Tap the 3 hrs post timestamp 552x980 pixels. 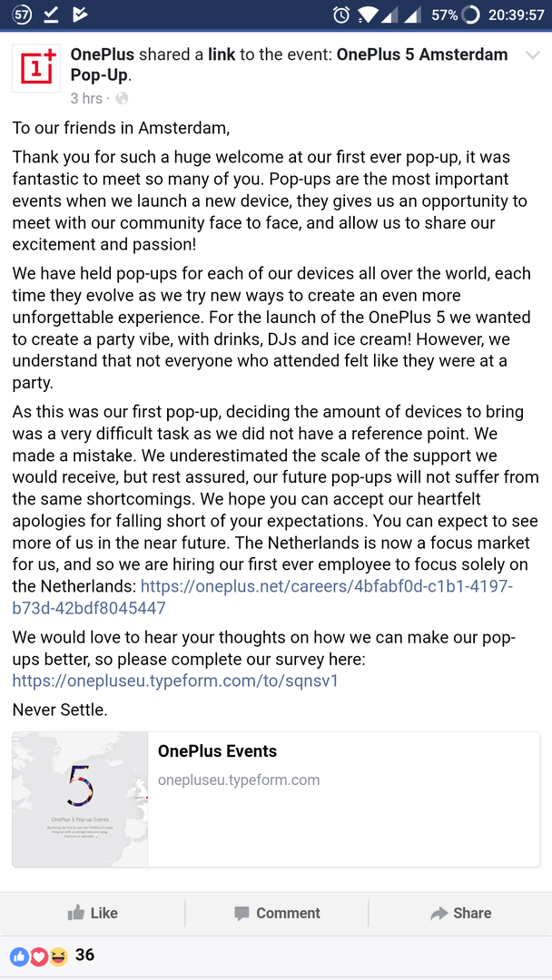[86, 98]
